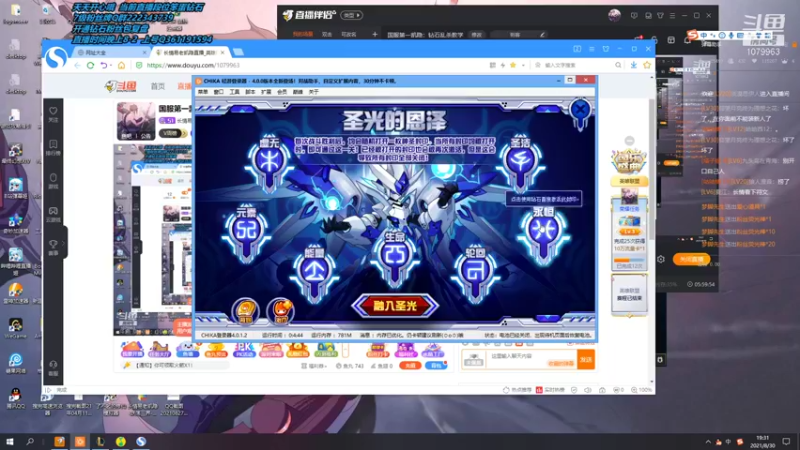The width and height of the screenshot is (800, 450).
Task: Click the search magnifier icon in browser
Action: click(x=618, y=65)
